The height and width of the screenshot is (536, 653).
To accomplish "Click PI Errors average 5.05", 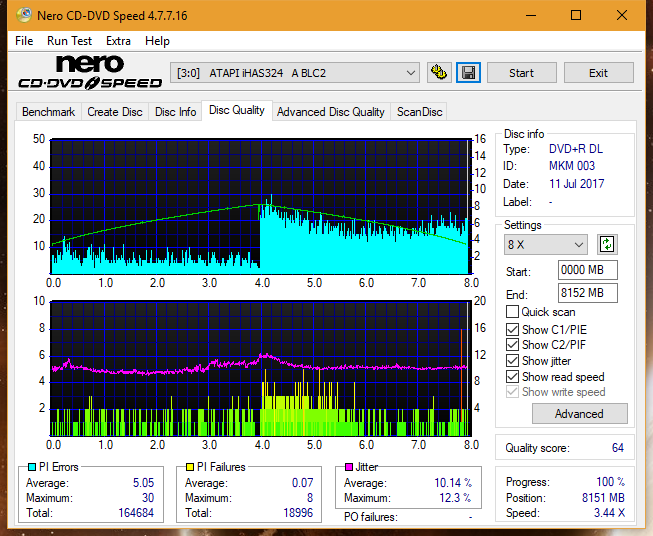I will tap(143, 483).
